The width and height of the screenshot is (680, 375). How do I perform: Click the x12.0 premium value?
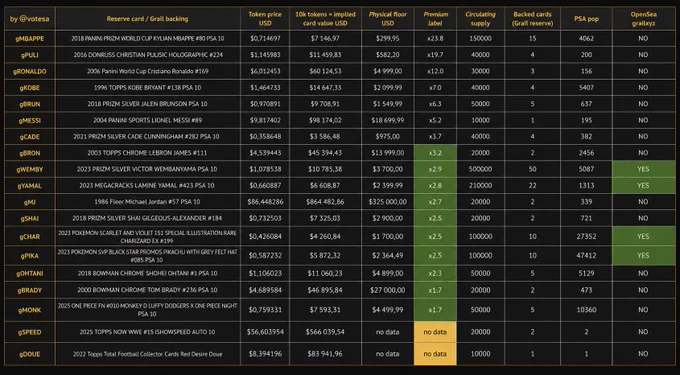tap(435, 71)
